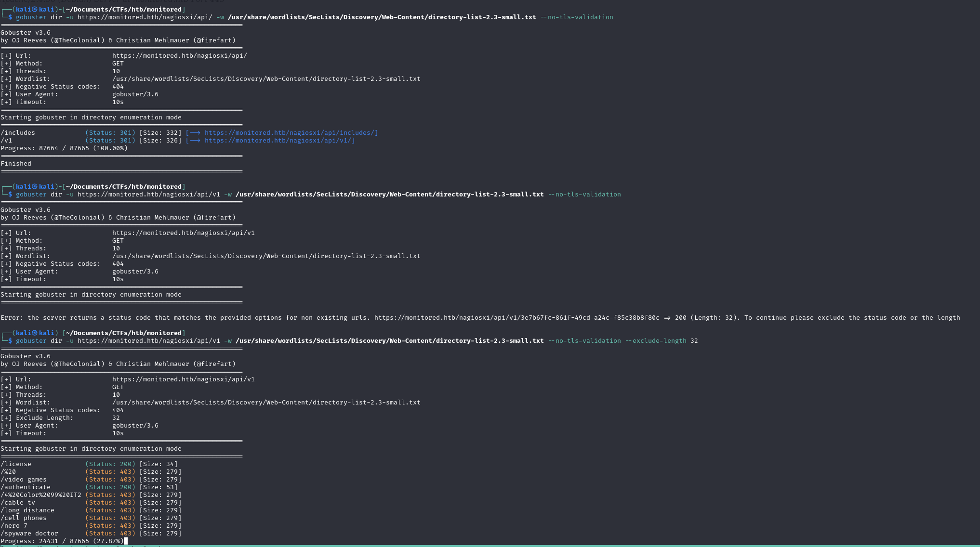Click the /spyware doctor 403 result
The image size is (980, 547).
(x=91, y=534)
